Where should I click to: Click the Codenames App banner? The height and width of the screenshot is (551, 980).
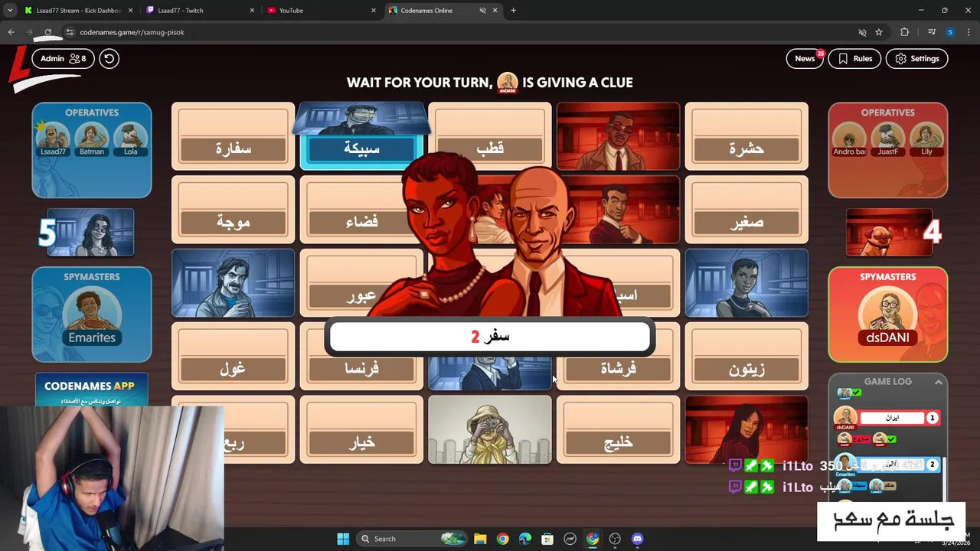coord(92,390)
